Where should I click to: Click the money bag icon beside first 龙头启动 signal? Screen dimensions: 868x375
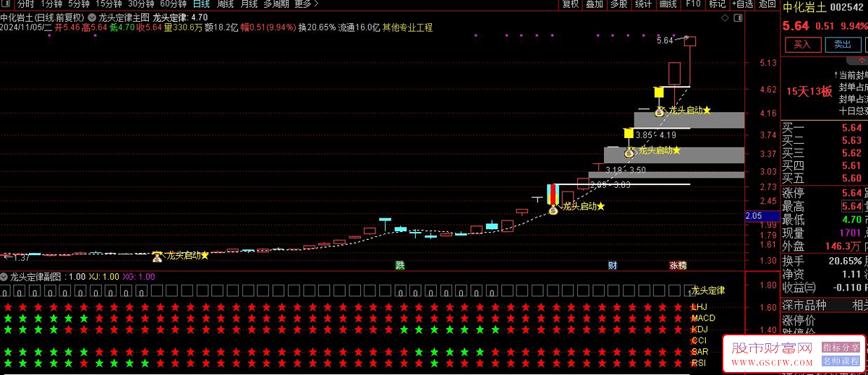[157, 256]
